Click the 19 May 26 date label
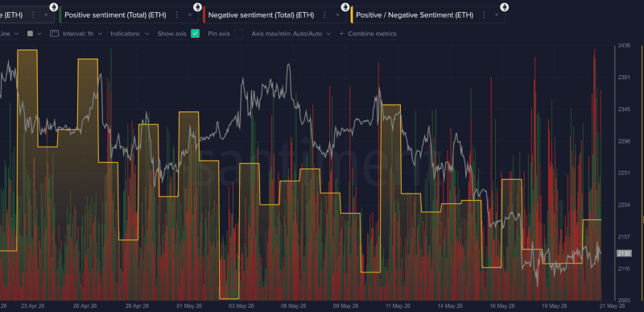 (555, 306)
